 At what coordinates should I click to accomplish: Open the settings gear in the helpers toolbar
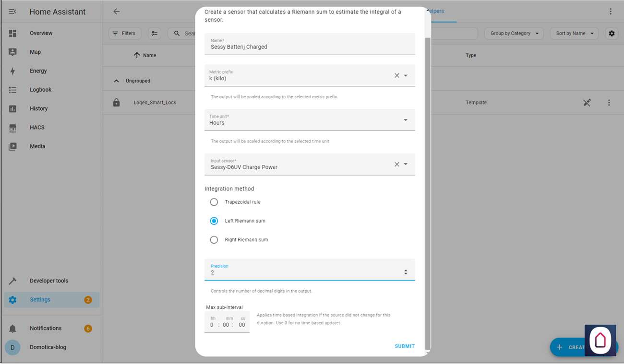[x=612, y=34]
